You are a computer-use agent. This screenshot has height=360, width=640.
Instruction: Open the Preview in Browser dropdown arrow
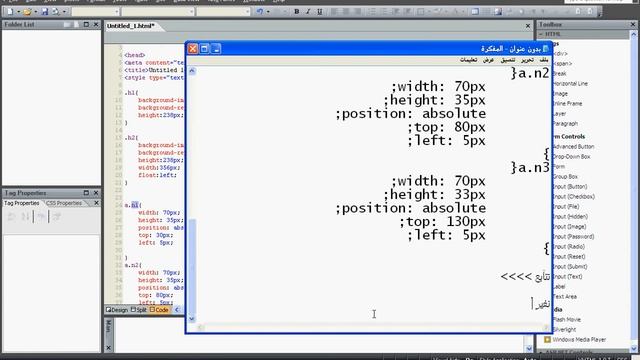pyautogui.click(x=64, y=11)
